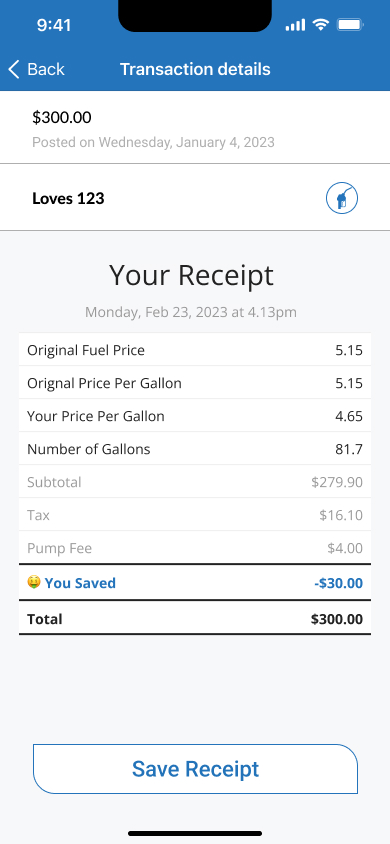Tap the -$30.00 savings amount
Screen dimensions: 390x844
coord(338,583)
